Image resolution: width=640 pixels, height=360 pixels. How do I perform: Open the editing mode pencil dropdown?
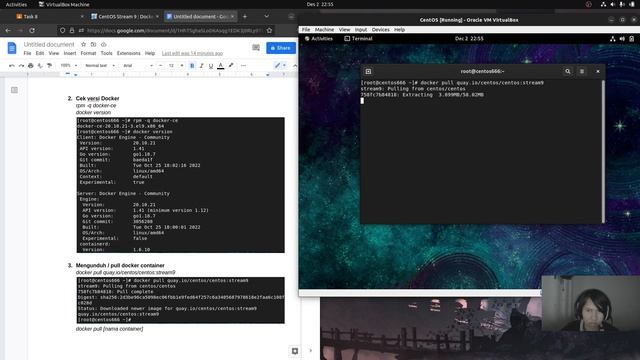tap(280, 65)
